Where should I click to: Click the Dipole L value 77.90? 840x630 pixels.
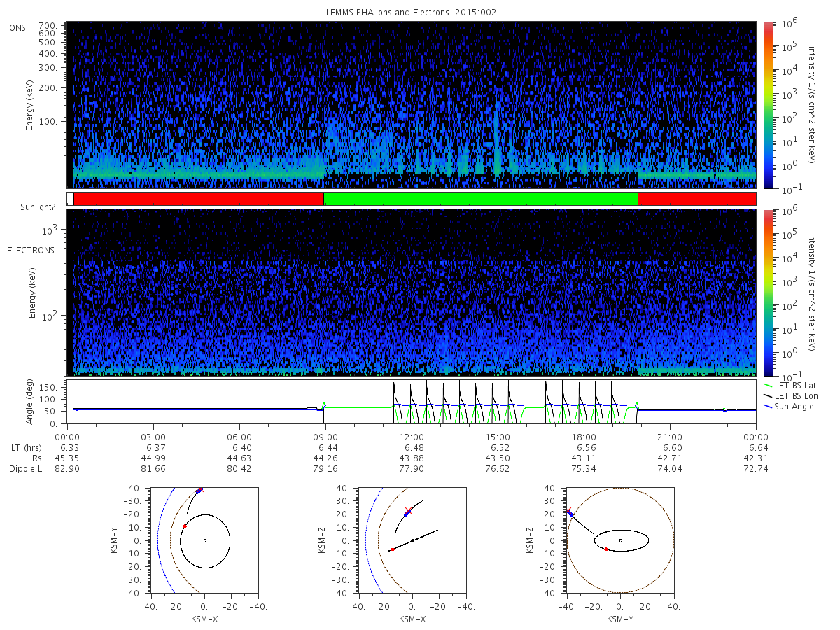click(412, 469)
